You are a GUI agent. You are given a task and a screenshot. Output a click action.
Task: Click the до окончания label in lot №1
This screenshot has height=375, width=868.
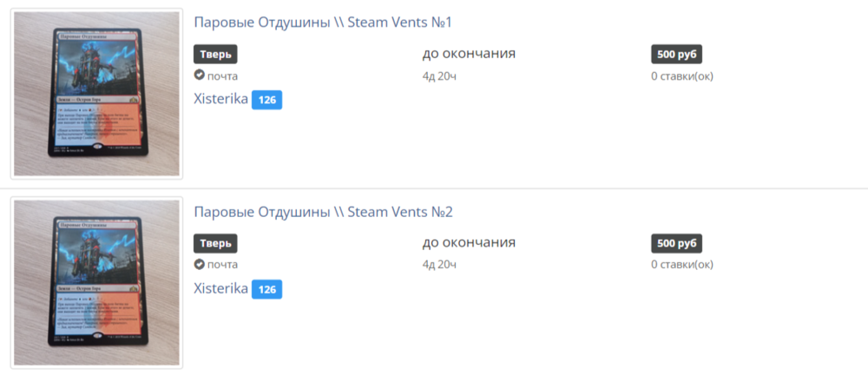(469, 54)
